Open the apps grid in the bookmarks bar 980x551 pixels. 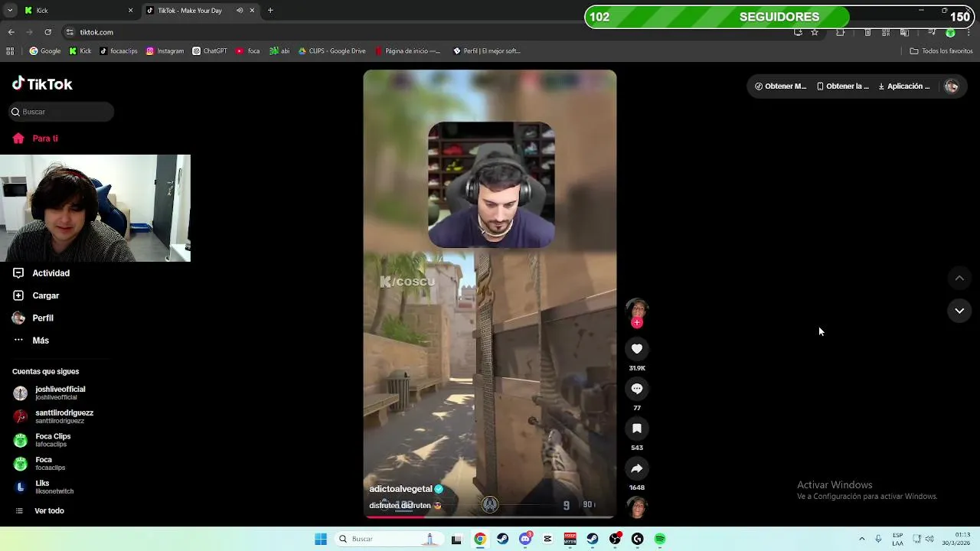point(10,51)
